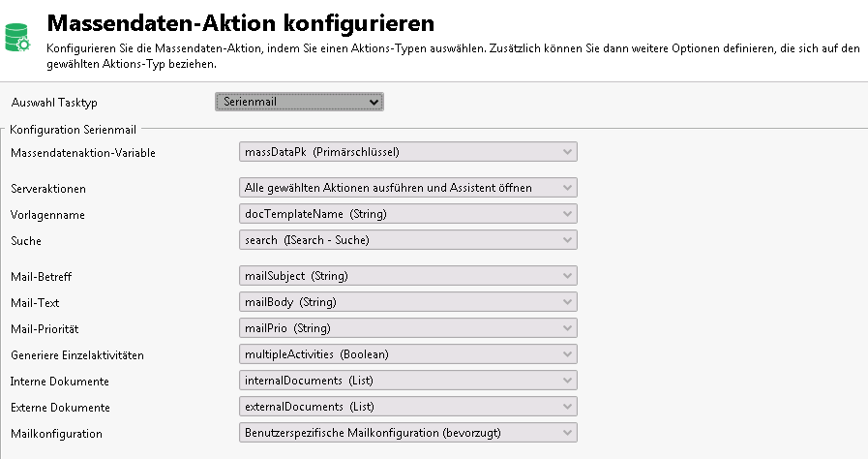Viewport: 868px width, 459px height.
Task: Click the Externe Dokumente label
Action: click(x=60, y=408)
